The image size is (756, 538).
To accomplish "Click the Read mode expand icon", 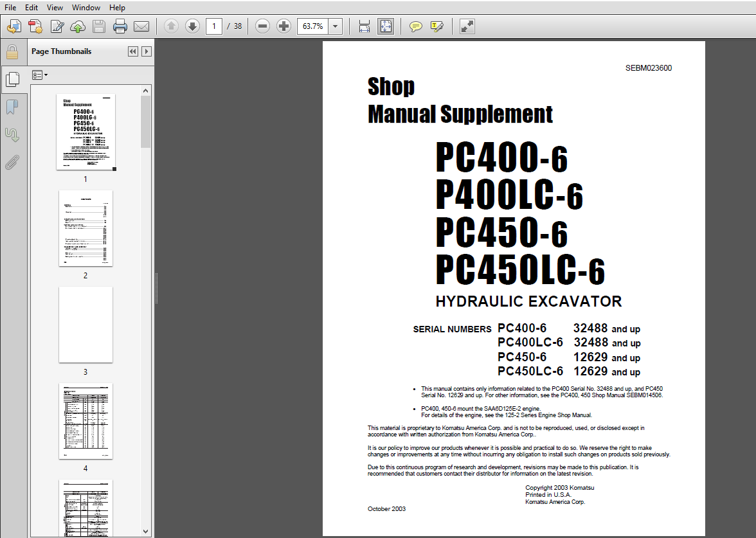I will [x=467, y=26].
